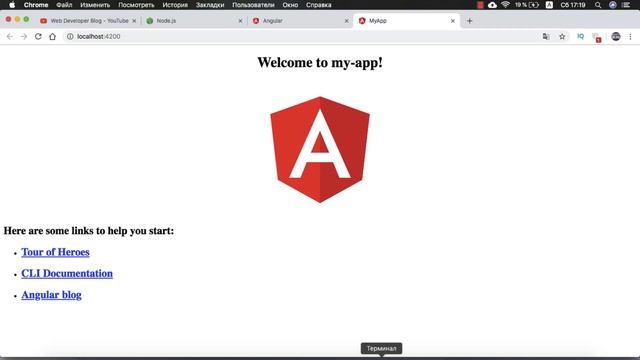Open the Посмотреть menu
The width and height of the screenshot is (640, 360).
point(136,5)
